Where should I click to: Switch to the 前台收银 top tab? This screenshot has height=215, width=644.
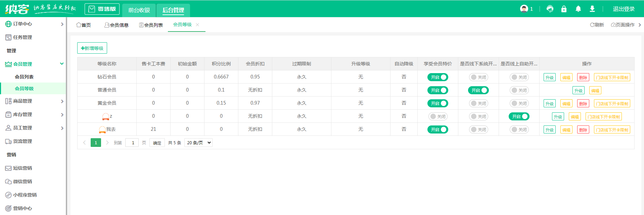[139, 10]
